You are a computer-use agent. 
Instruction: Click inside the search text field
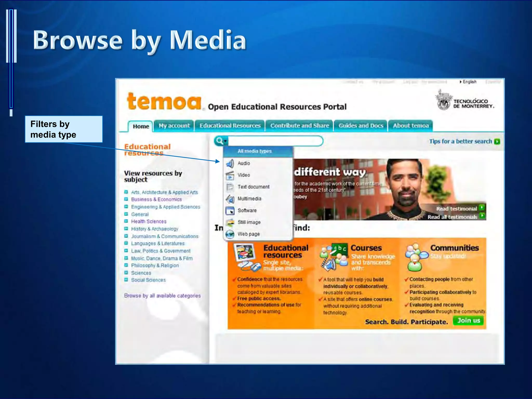[x=275, y=141]
